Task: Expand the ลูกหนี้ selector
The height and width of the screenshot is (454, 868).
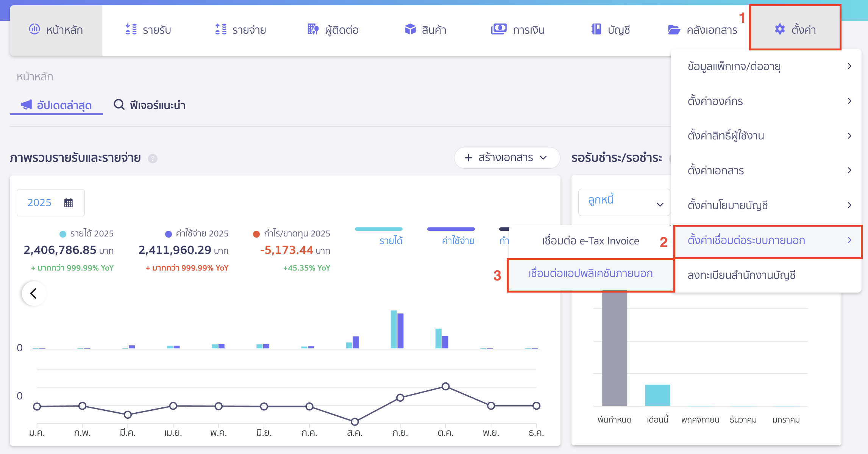Action: tap(623, 202)
